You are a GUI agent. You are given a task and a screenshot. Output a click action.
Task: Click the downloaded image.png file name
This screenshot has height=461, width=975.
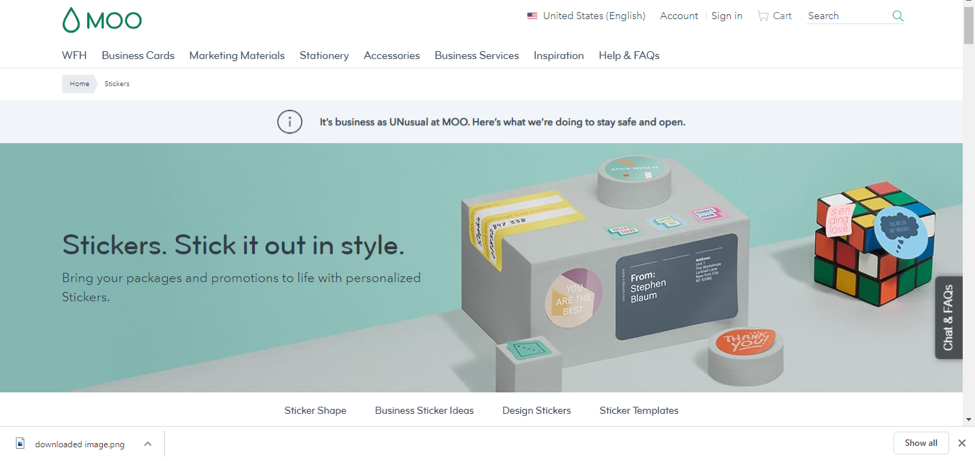tap(80, 444)
